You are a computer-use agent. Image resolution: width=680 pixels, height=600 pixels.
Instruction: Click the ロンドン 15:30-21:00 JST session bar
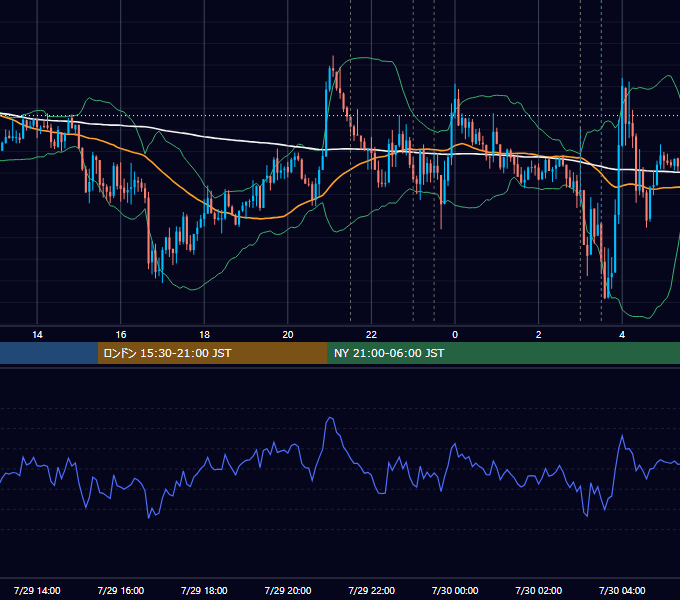[212, 353]
